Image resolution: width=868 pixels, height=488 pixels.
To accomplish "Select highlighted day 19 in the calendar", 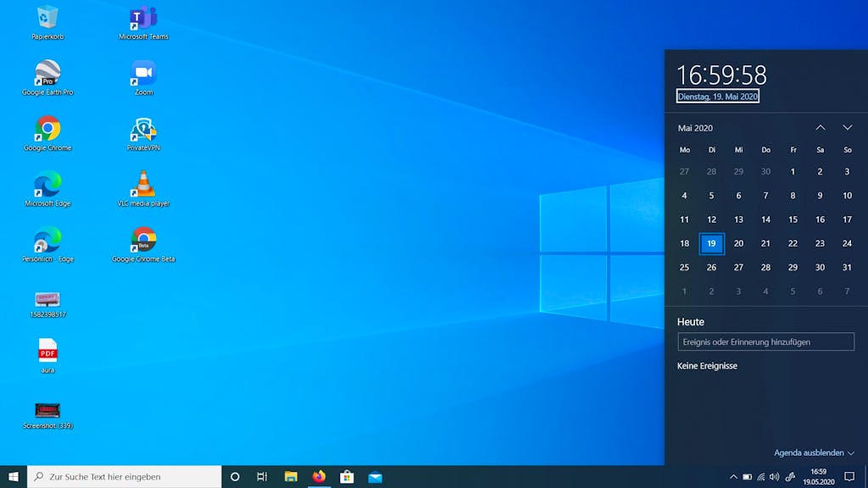I will coord(711,243).
